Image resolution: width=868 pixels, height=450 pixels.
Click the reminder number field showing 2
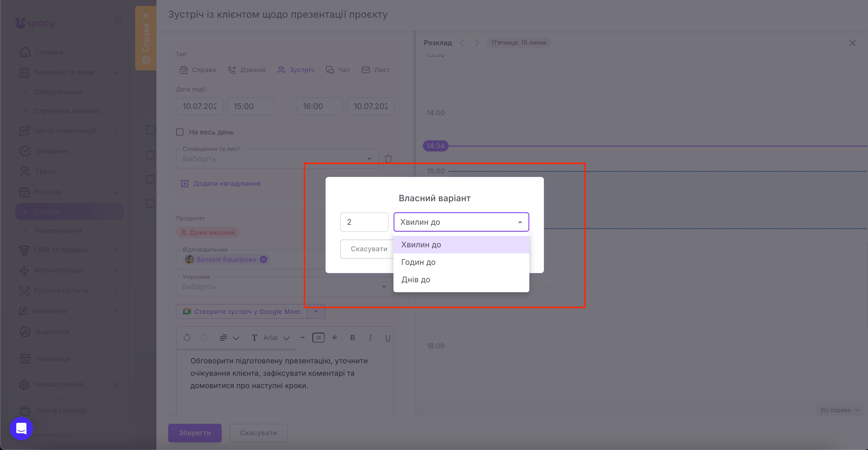coord(364,222)
